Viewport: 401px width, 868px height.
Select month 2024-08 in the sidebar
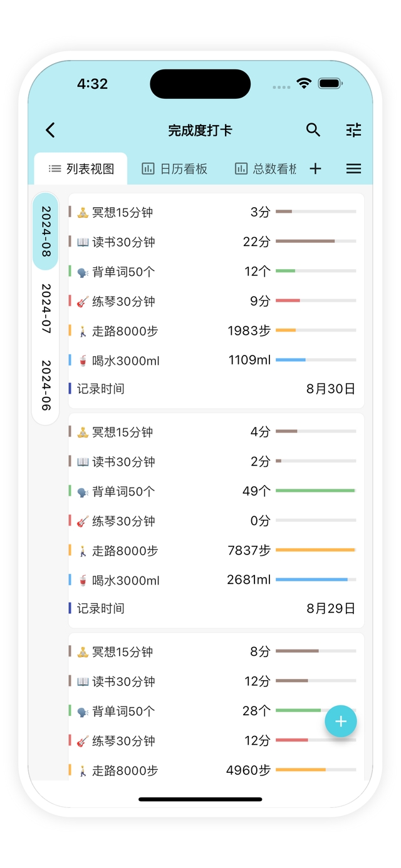tap(46, 232)
